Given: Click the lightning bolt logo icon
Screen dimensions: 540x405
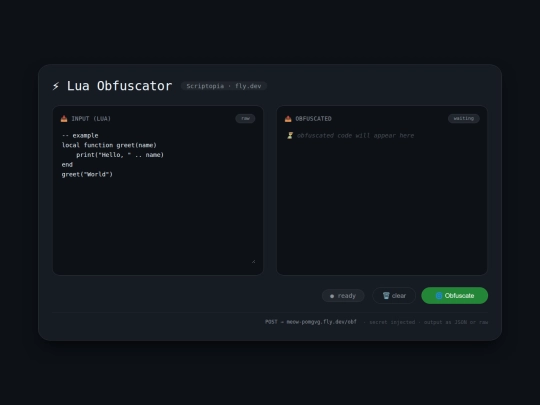Looking at the screenshot, I should pyautogui.click(x=56, y=86).
